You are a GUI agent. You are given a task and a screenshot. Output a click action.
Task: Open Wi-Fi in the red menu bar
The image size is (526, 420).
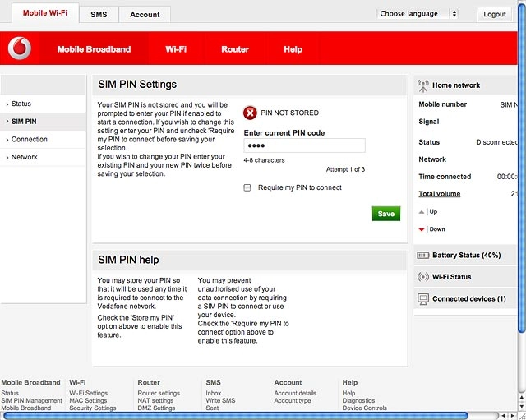pyautogui.click(x=176, y=49)
